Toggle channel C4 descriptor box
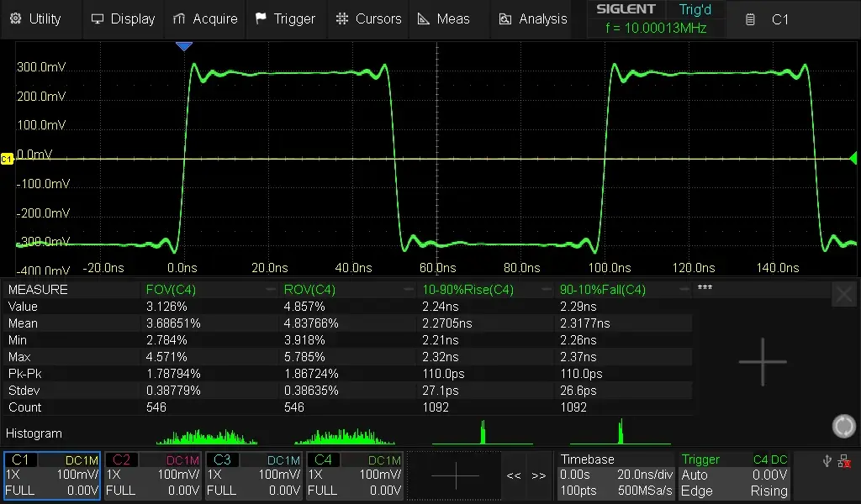This screenshot has height=504, width=861. coord(354,475)
